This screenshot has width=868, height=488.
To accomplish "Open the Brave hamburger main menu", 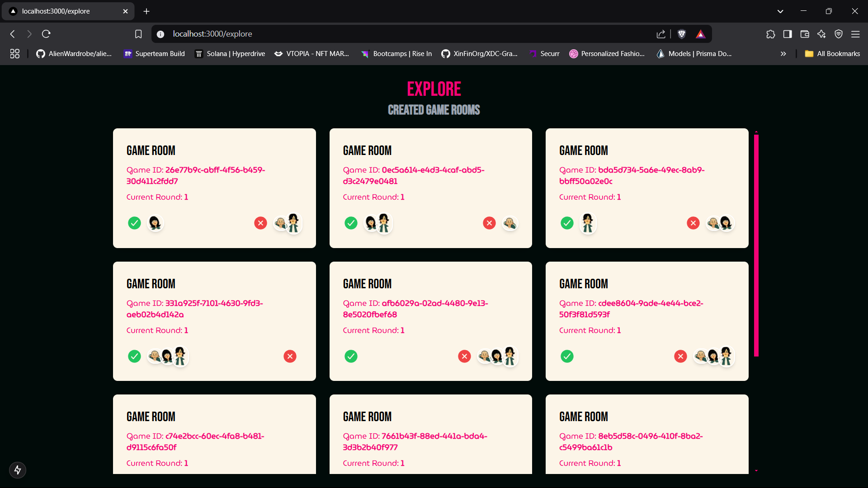I will click(x=855, y=34).
